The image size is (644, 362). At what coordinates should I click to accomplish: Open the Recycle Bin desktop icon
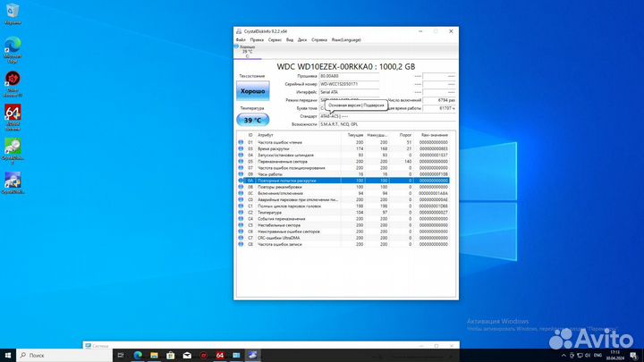click(x=13, y=14)
